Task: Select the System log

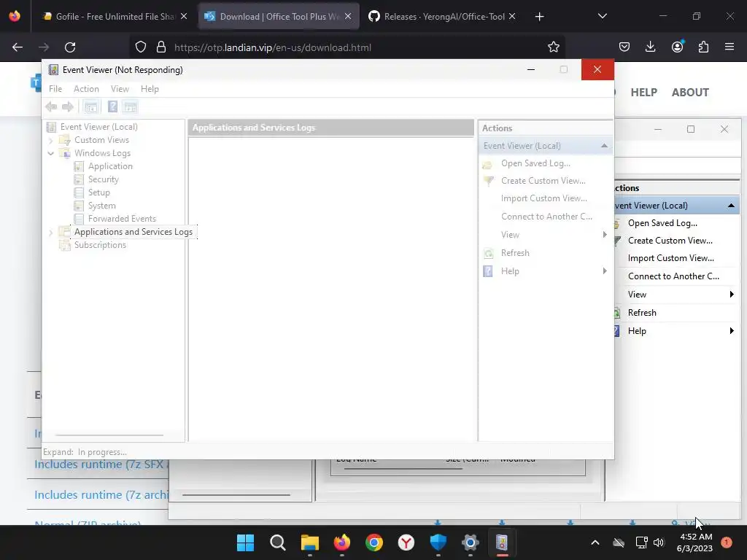Action: 102,206
